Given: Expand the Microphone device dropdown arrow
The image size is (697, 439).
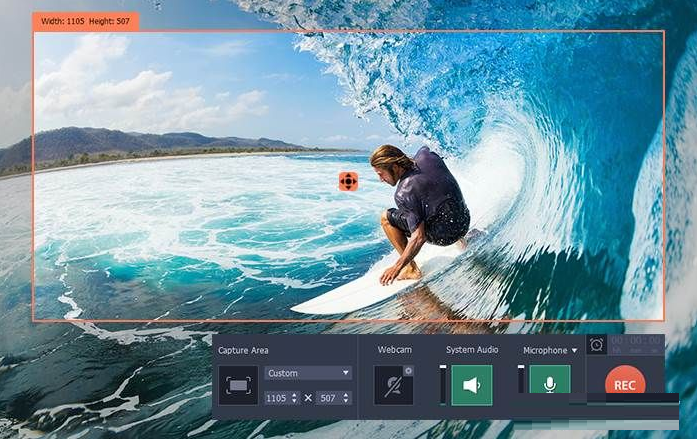Looking at the screenshot, I should 575,351.
